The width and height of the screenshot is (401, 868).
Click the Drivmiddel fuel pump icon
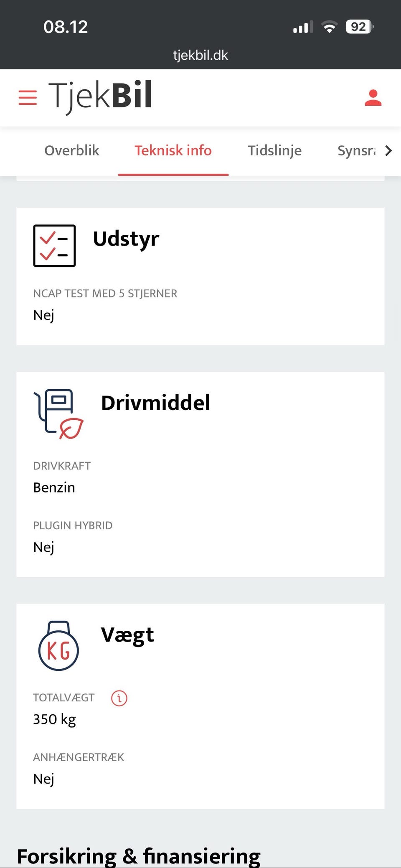tap(58, 414)
